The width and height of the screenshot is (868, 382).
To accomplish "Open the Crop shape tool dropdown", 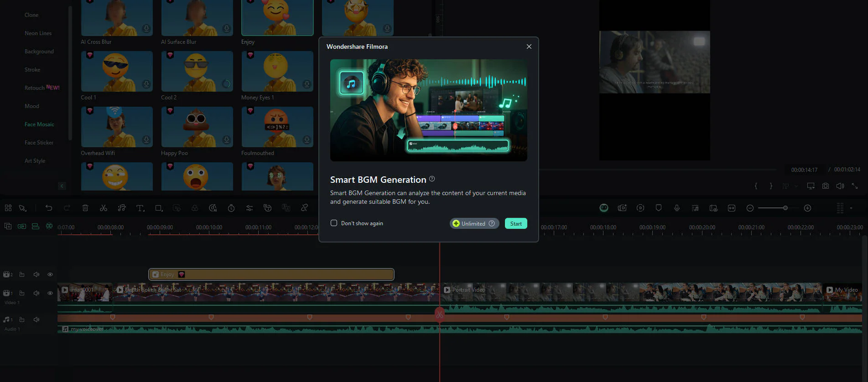I will pos(159,208).
